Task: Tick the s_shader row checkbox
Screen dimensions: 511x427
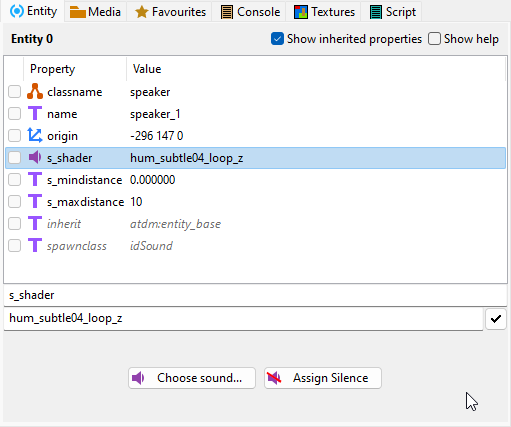Action: pyautogui.click(x=15, y=158)
